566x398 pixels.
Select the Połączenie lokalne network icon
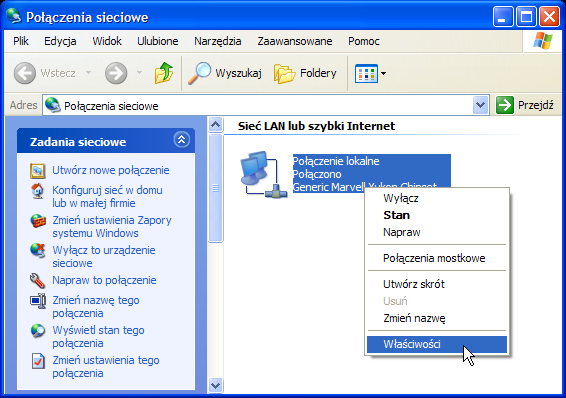(264, 175)
